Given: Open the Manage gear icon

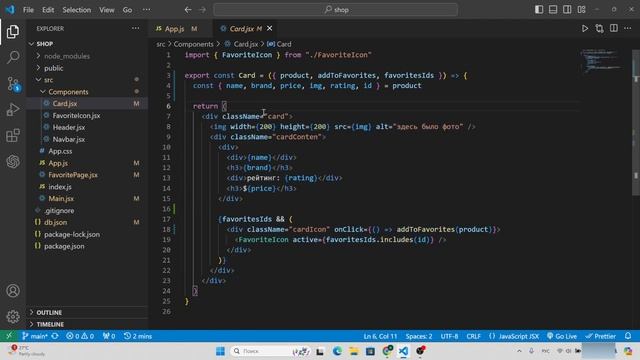Looking at the screenshot, I should 13,316.
